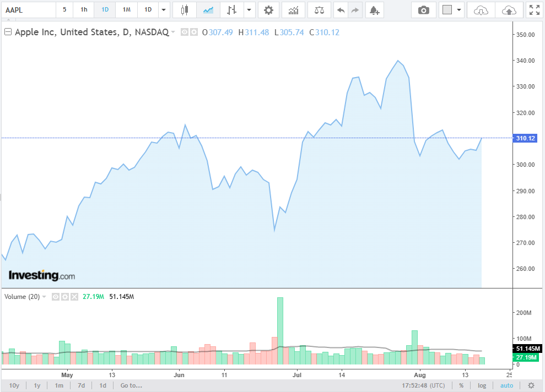Toggle percentage scale
The width and height of the screenshot is (545, 392).
point(461,385)
